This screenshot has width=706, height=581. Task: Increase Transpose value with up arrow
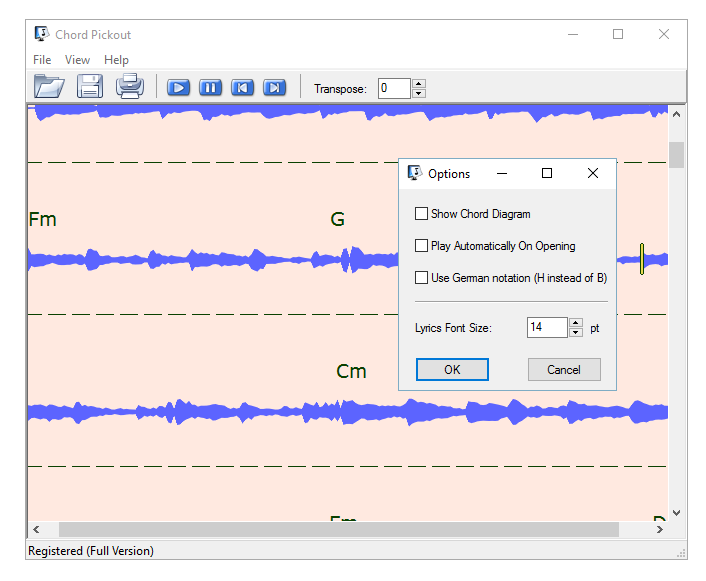click(x=419, y=83)
